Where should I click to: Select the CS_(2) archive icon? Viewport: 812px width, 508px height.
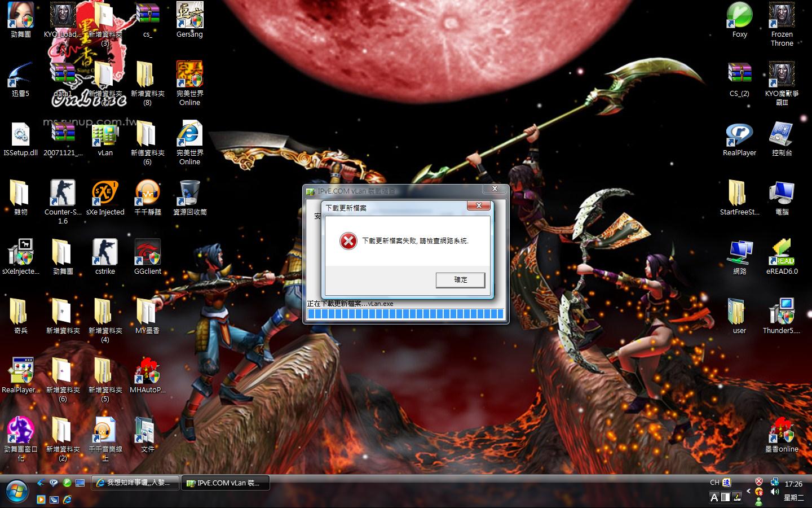point(740,80)
